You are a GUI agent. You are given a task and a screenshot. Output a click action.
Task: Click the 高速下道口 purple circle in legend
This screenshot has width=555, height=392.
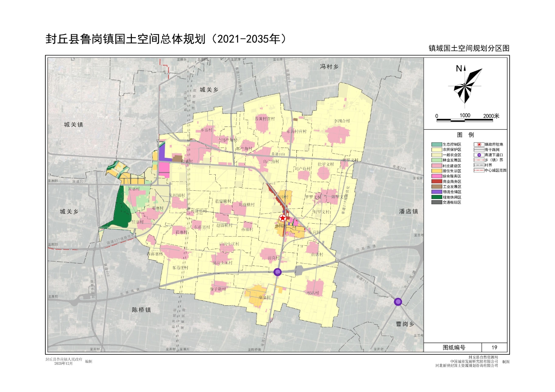(x=479, y=155)
